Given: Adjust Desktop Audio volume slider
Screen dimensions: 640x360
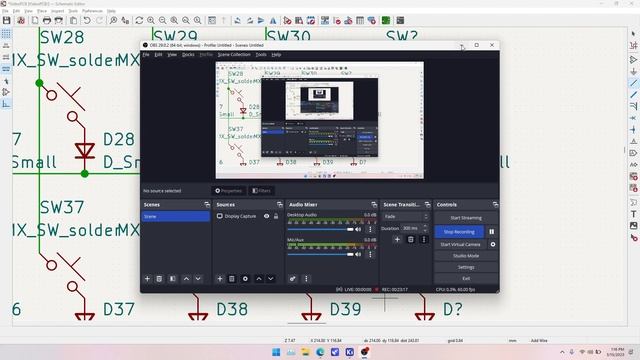Looking at the screenshot, I should coord(320,229).
